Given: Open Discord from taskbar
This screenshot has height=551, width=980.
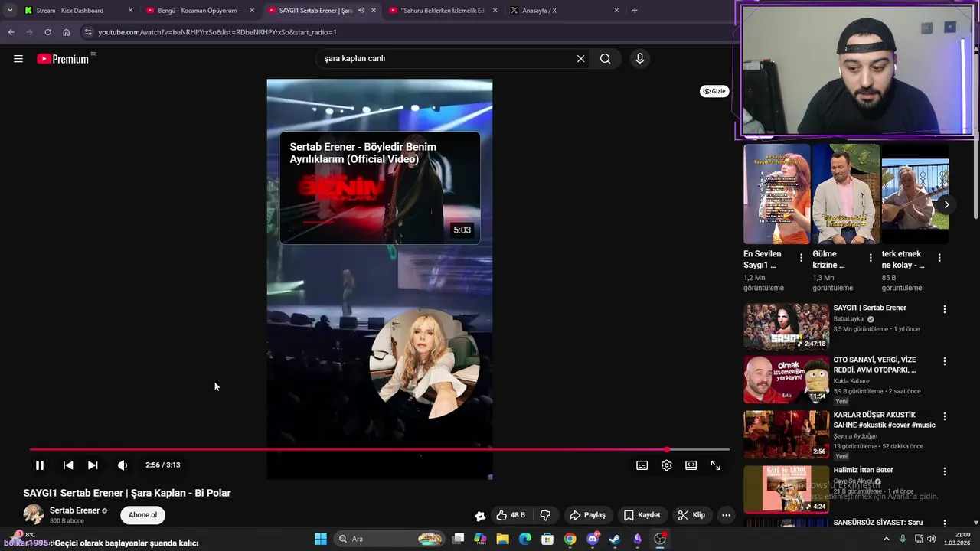Looking at the screenshot, I should pos(593,539).
